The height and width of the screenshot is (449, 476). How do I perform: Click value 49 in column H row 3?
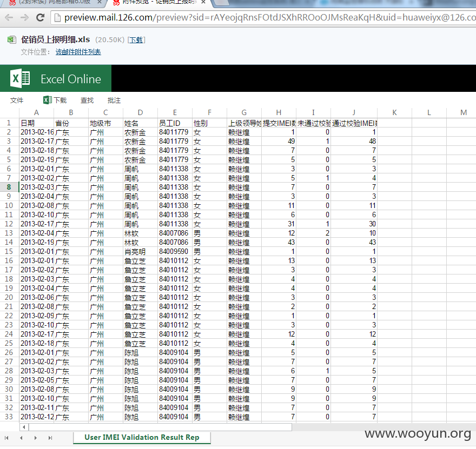click(x=279, y=141)
